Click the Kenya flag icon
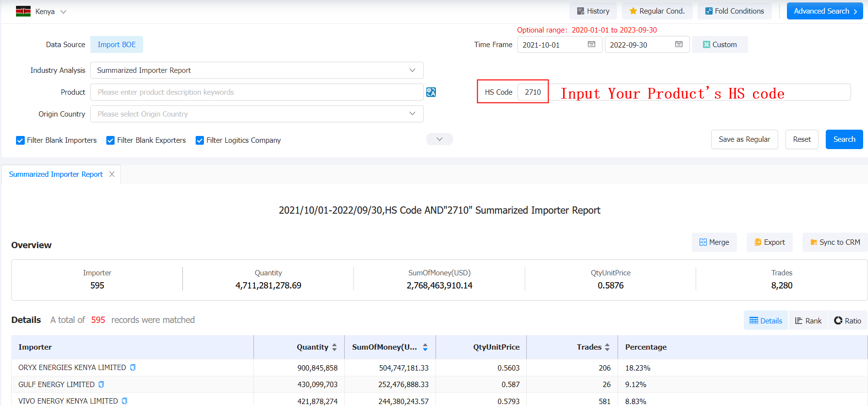Screen dimensions: 868x406 coord(23,11)
